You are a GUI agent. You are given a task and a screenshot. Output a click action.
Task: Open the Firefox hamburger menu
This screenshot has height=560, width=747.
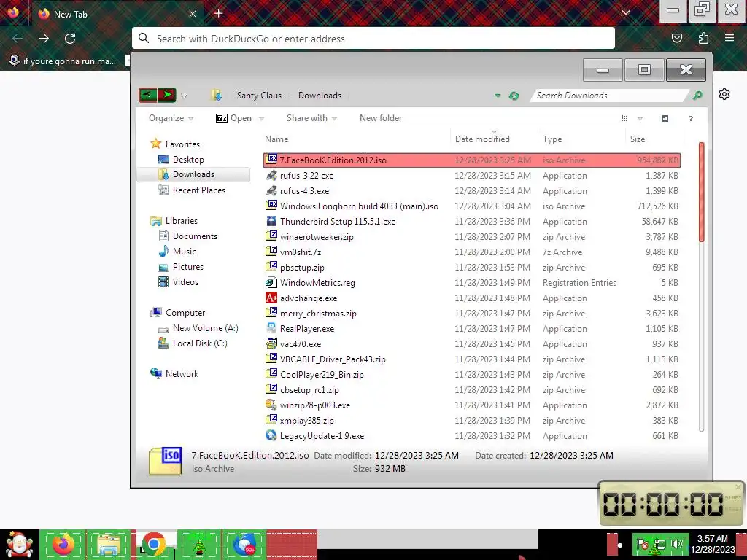(729, 38)
